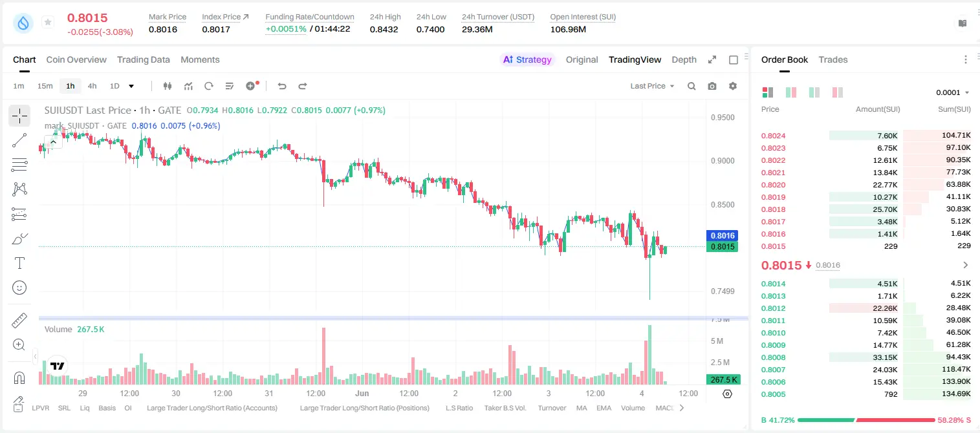Select the 0.8008 bid price row

coord(866,357)
